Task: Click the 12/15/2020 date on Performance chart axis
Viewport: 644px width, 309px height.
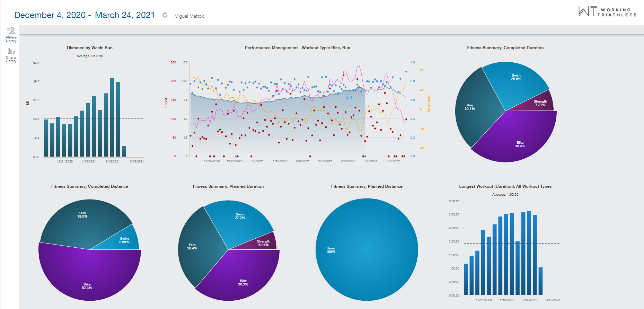Action: pyautogui.click(x=212, y=161)
